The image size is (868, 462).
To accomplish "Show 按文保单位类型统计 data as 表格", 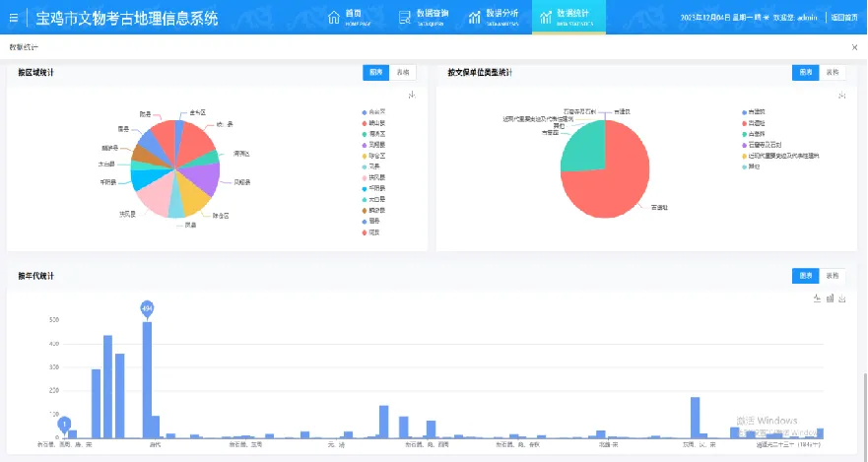I will click(x=834, y=73).
